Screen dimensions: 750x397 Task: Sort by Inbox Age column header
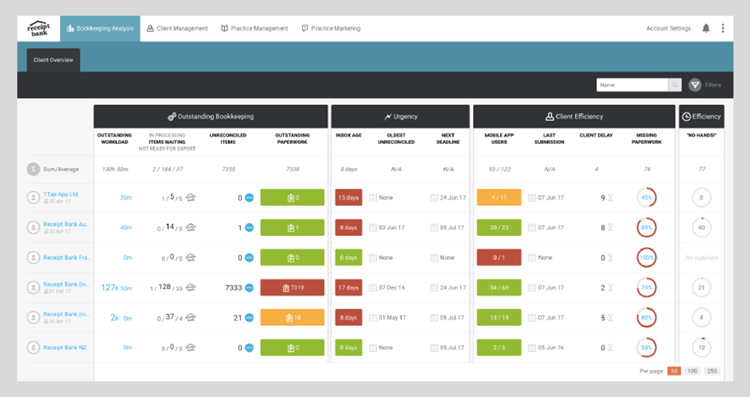tap(349, 135)
